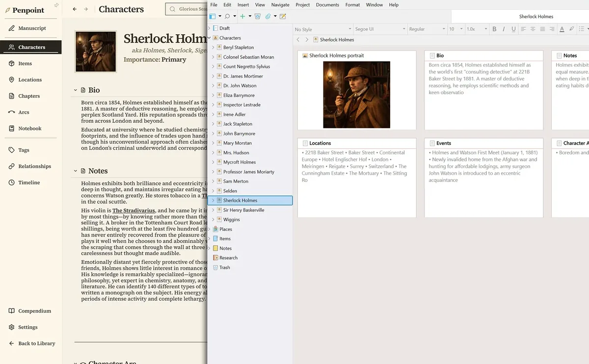Click the Scrivener View layout icon
This screenshot has width=589, height=364.
pyautogui.click(x=213, y=16)
